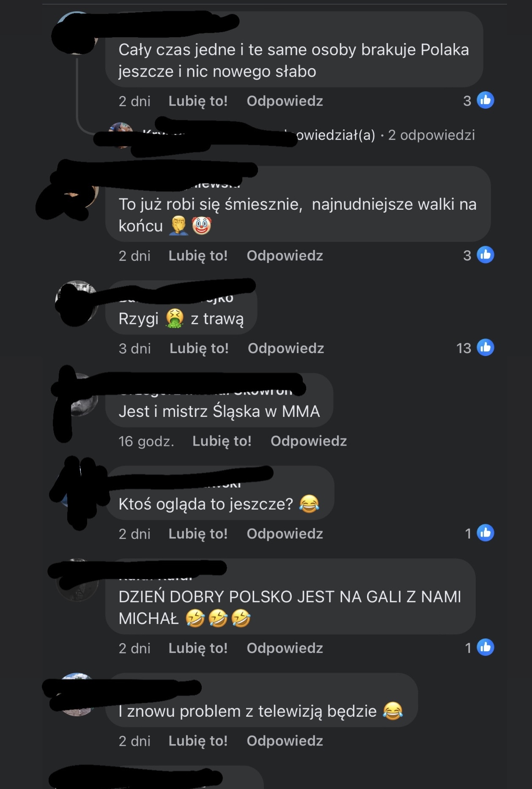
Task: Open like reaction on 'Ktoś ogląda to jeszcze?'
Action: (x=480, y=533)
